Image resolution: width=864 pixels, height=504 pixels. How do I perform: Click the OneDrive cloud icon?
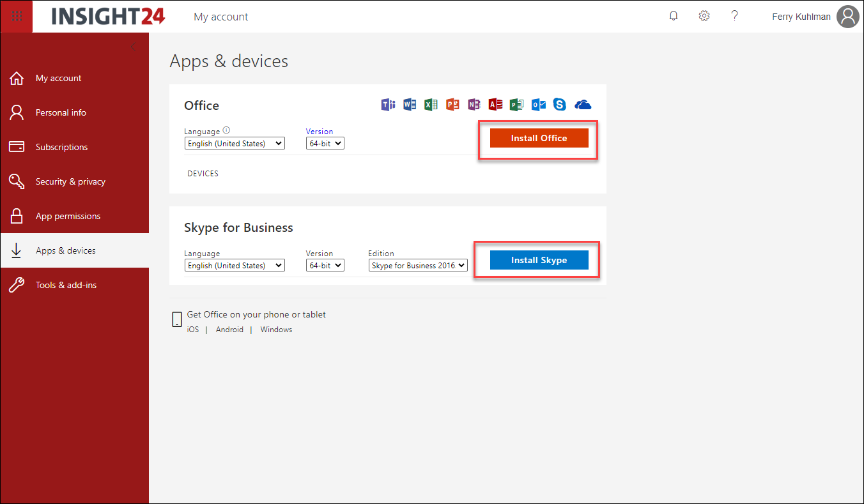[x=583, y=105]
